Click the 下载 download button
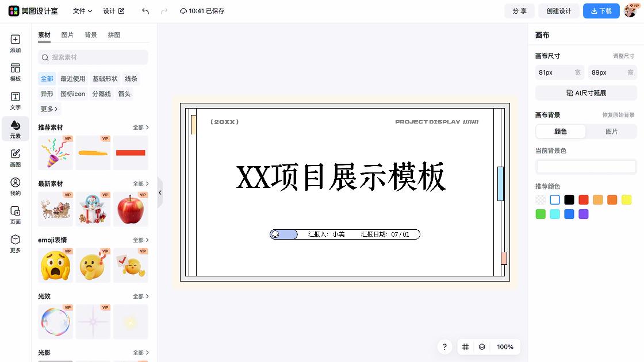The height and width of the screenshot is (362, 644). click(x=601, y=10)
